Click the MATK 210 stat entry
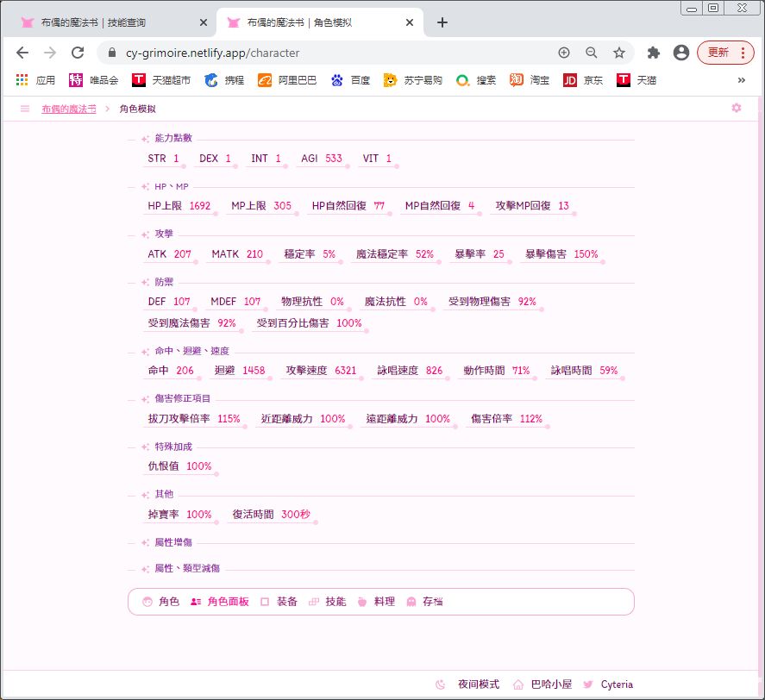The image size is (765, 700). click(237, 254)
